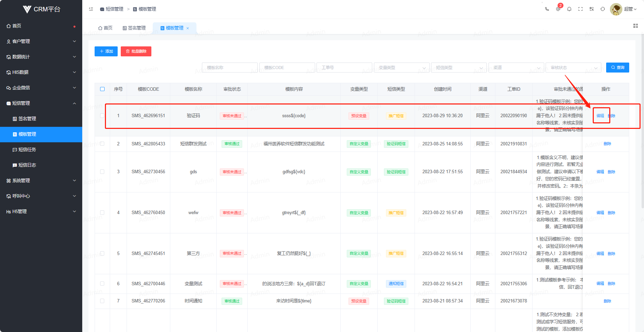Check the row for SMS_462760450
Screen dimensions: 644x332
coord(102,212)
